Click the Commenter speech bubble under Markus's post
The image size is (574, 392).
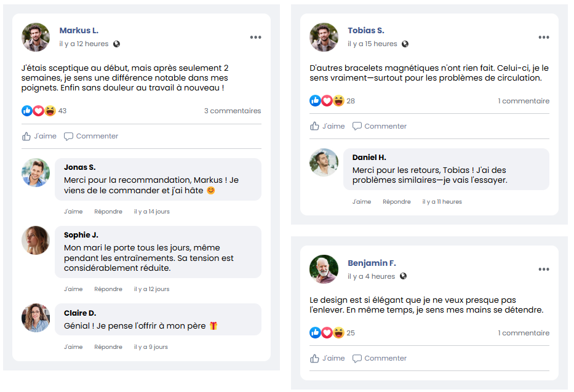click(69, 137)
